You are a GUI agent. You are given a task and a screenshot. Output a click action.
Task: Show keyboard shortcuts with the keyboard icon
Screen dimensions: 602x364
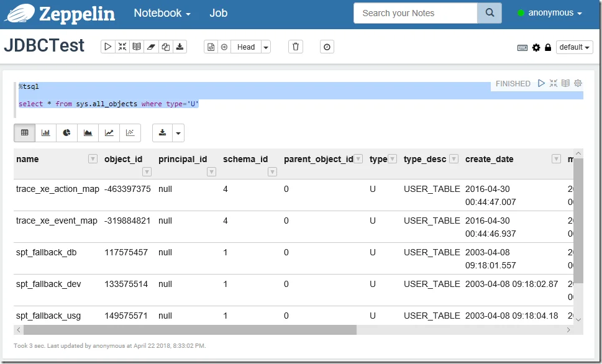click(522, 47)
